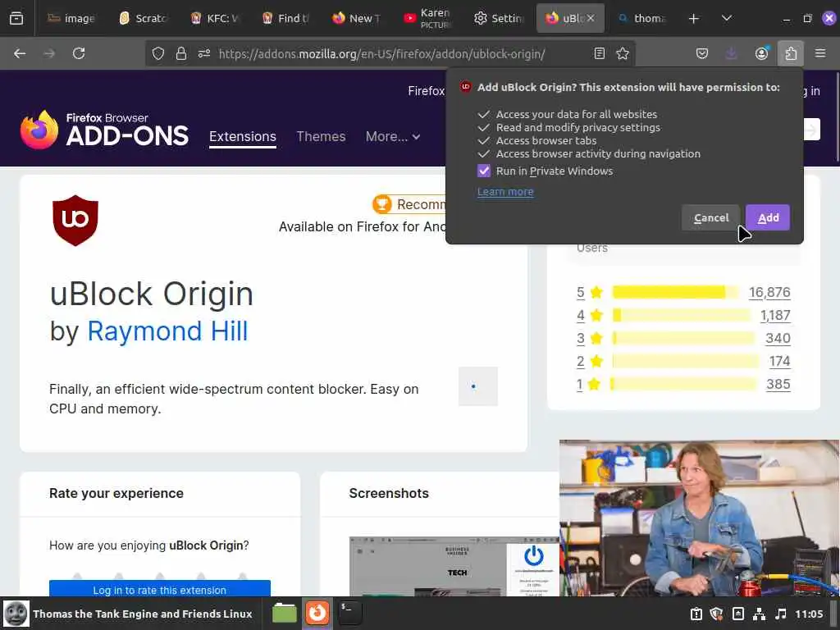Close the uBlock Origin tab
Screen dimensions: 840x630
click(x=591, y=18)
